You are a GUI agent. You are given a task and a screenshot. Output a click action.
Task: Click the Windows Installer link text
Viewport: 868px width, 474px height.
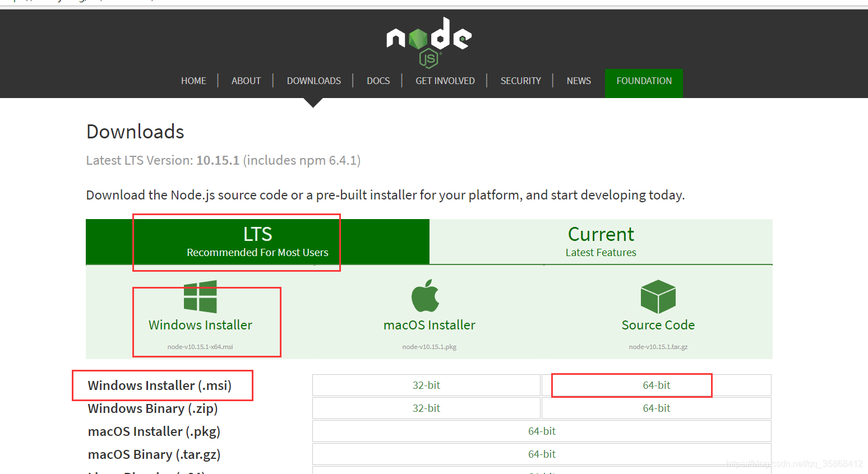click(x=200, y=325)
